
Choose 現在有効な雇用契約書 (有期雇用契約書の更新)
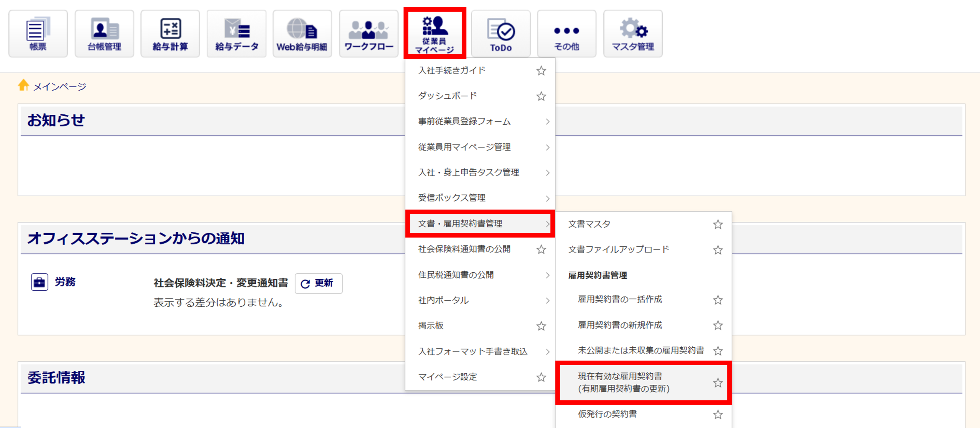pyautogui.click(x=624, y=382)
